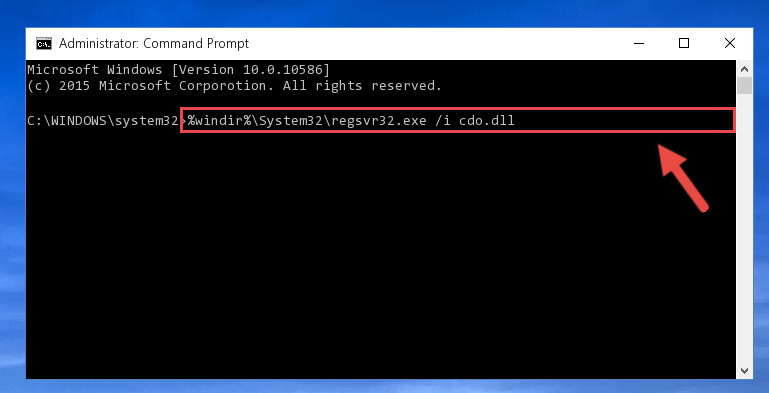Click the Microsoft Windows version line

179,70
